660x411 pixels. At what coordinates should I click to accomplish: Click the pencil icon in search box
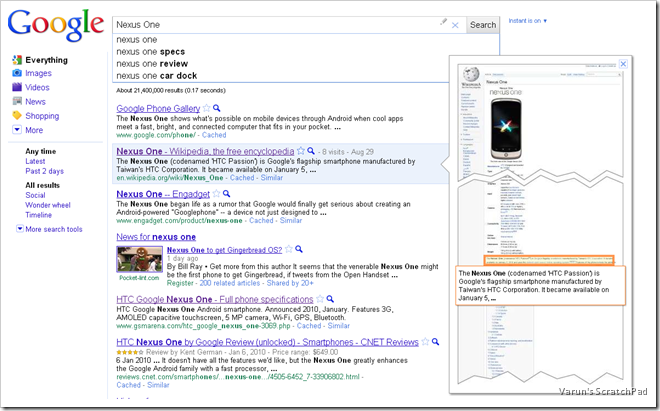point(443,21)
